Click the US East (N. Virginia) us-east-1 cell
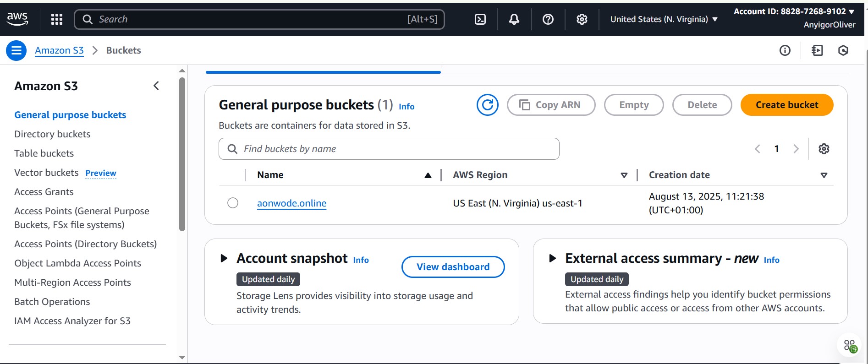This screenshot has height=364, width=868. 517,203
